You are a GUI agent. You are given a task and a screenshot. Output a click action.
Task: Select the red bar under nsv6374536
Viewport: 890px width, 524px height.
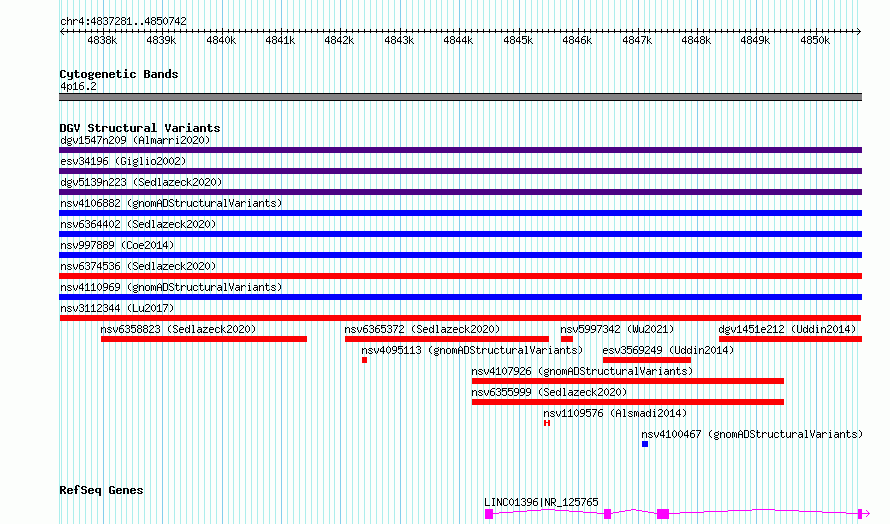tap(460, 276)
